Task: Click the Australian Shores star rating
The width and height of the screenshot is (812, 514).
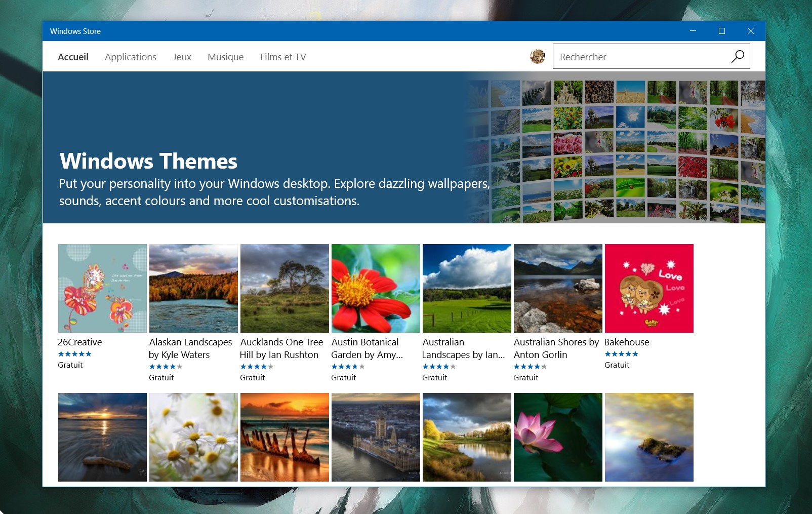Action: pos(530,367)
